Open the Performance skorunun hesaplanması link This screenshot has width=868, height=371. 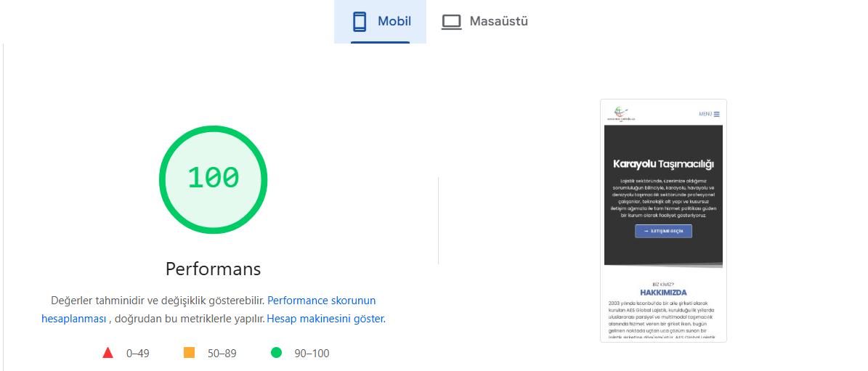click(x=208, y=309)
